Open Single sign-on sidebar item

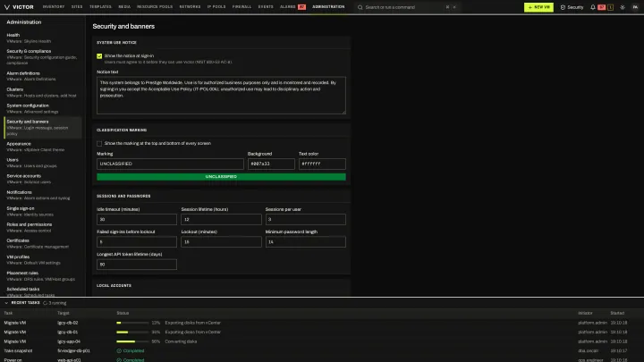(43, 211)
